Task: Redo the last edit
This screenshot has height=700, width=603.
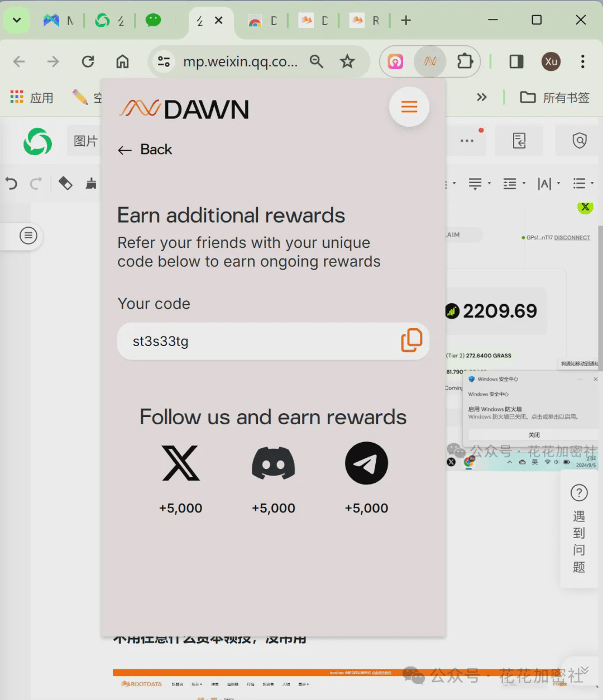Action: [36, 183]
